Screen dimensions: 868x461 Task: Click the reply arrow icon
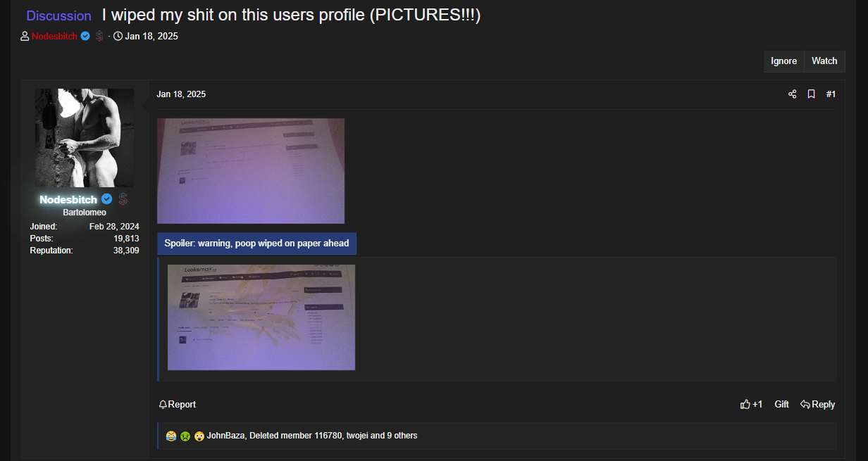point(805,405)
